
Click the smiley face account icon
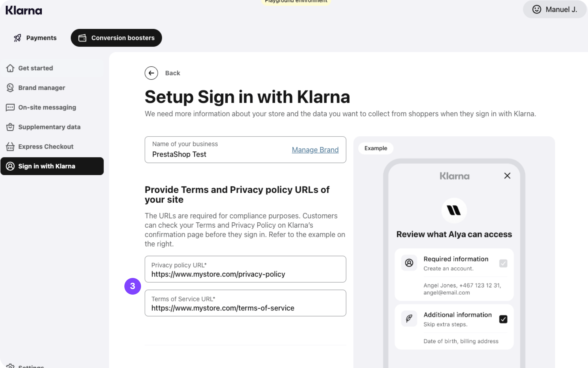pos(537,9)
